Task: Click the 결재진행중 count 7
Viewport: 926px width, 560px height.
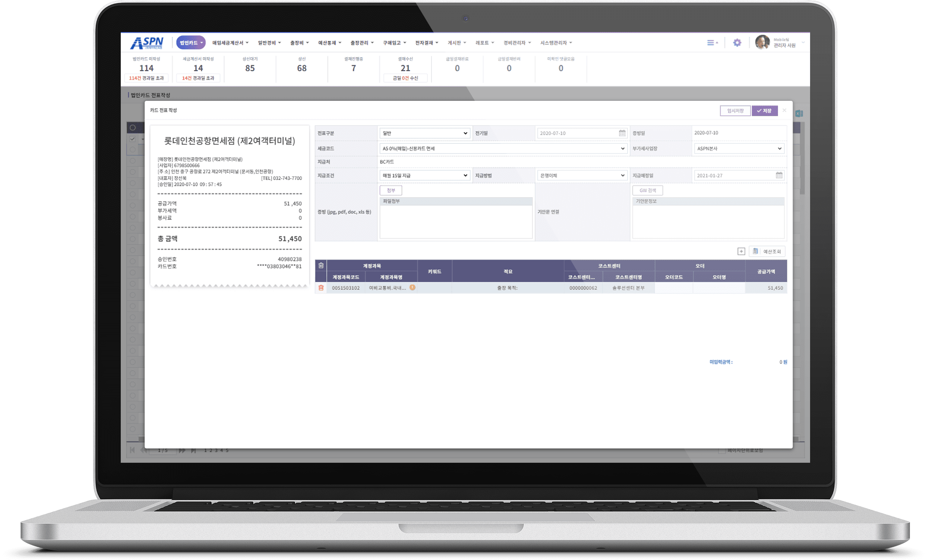Action: pos(354,69)
